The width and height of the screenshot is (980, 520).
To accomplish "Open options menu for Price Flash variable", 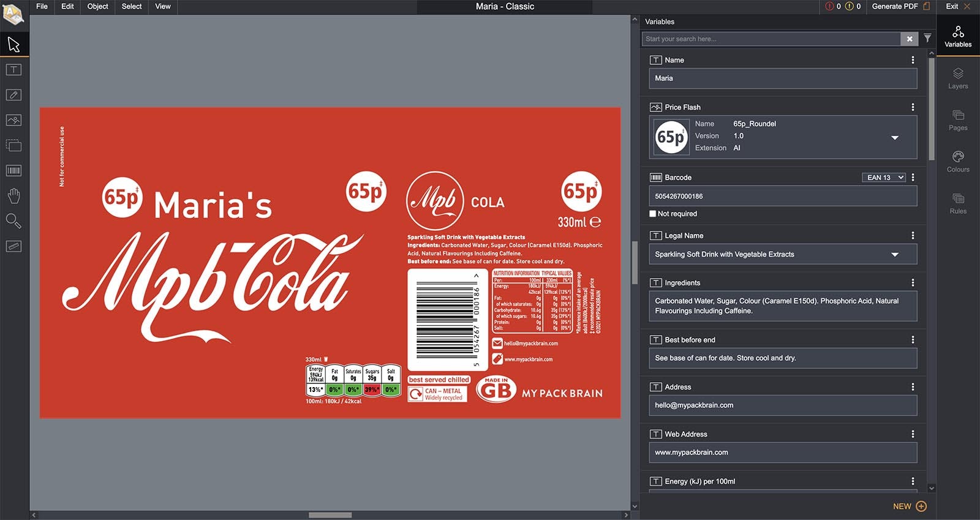I will [x=913, y=107].
